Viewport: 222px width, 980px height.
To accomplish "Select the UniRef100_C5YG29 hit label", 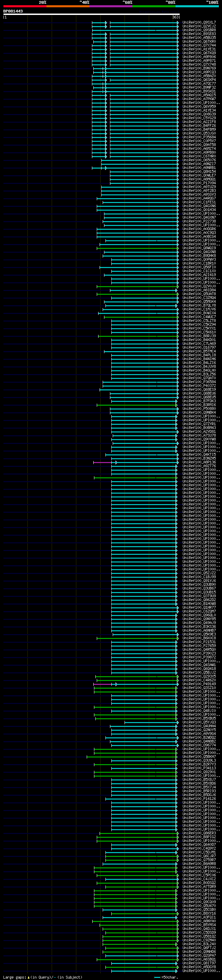I will 199,118.
